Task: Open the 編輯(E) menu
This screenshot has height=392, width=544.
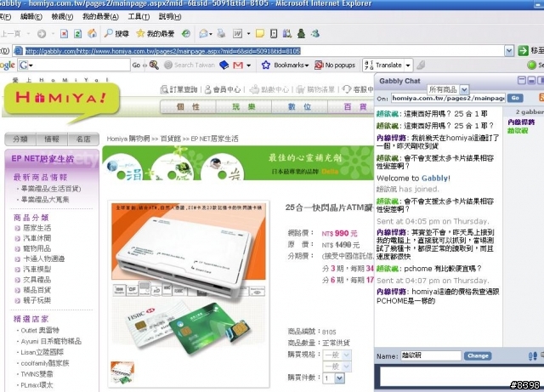Action: click(31, 16)
